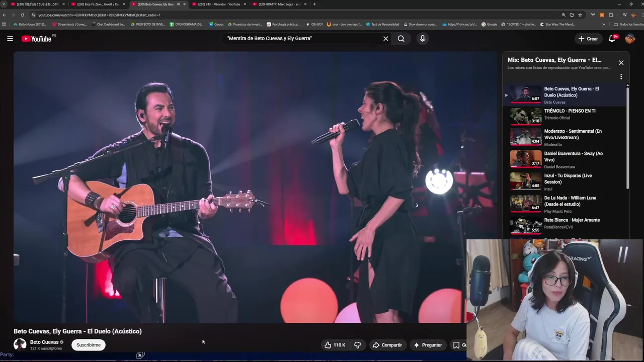Open the Todos los favoritos folder
Screen dimensions: 644x362
pos(628,24)
